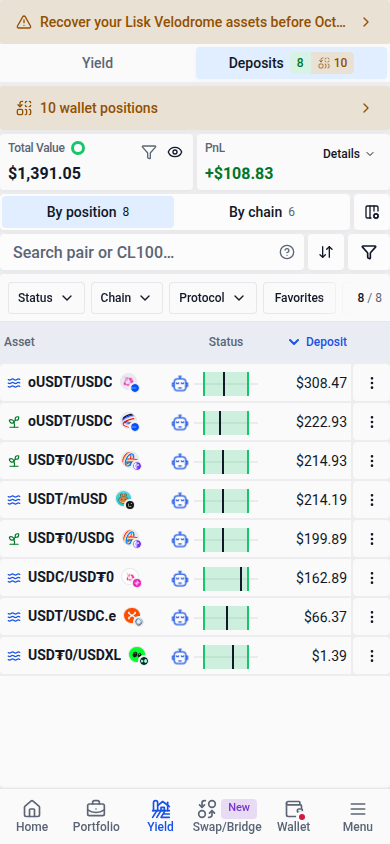Open the more menu for the USDT/mUSD row

[371, 500]
